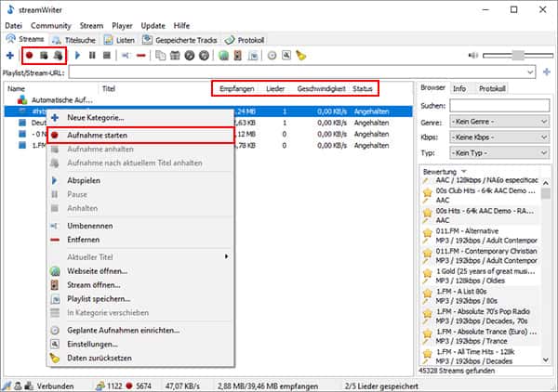This screenshot has height=392, width=558.
Task: Click the 2/5 Lieder gespeichert status text
Action: pyautogui.click(x=381, y=385)
